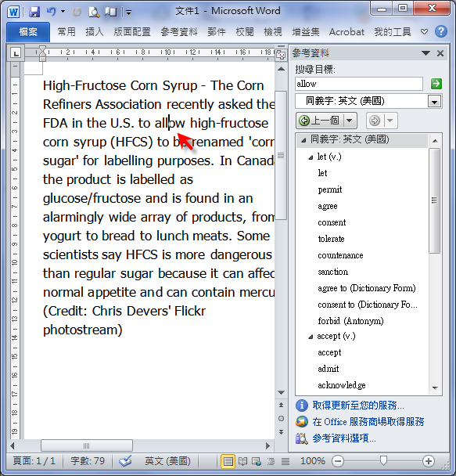Screen dimensions: 456x476
Task: Open the Acrobat tab
Action: pyautogui.click(x=346, y=31)
